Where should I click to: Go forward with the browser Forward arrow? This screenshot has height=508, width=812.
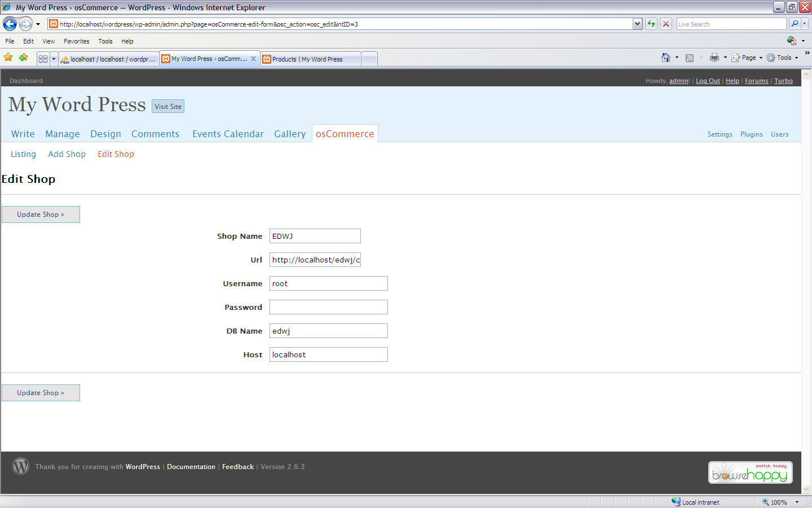click(x=25, y=24)
